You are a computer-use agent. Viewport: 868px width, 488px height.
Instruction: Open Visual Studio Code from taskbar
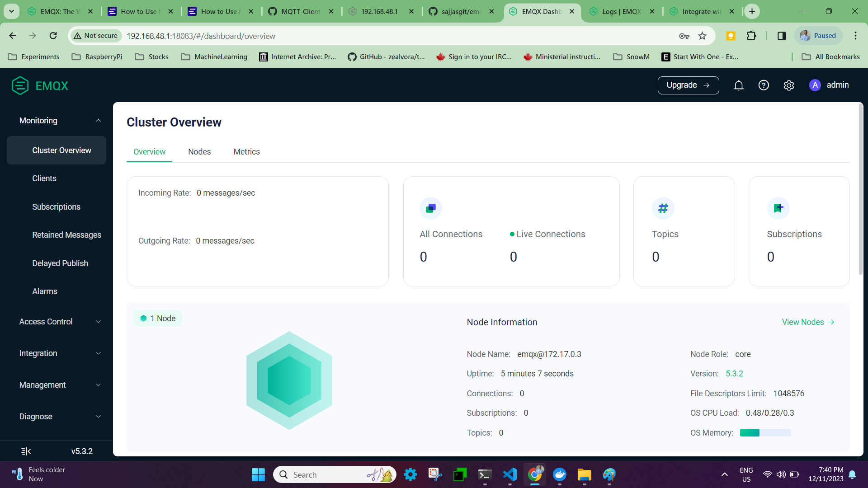pos(510,474)
